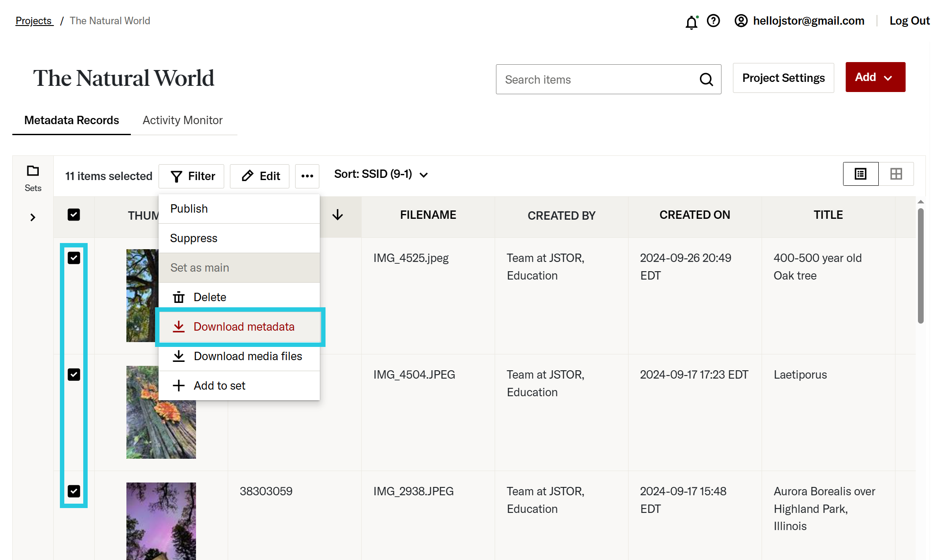The width and height of the screenshot is (936, 560).
Task: Go to Projects breadcrumb link
Action: pos(34,21)
